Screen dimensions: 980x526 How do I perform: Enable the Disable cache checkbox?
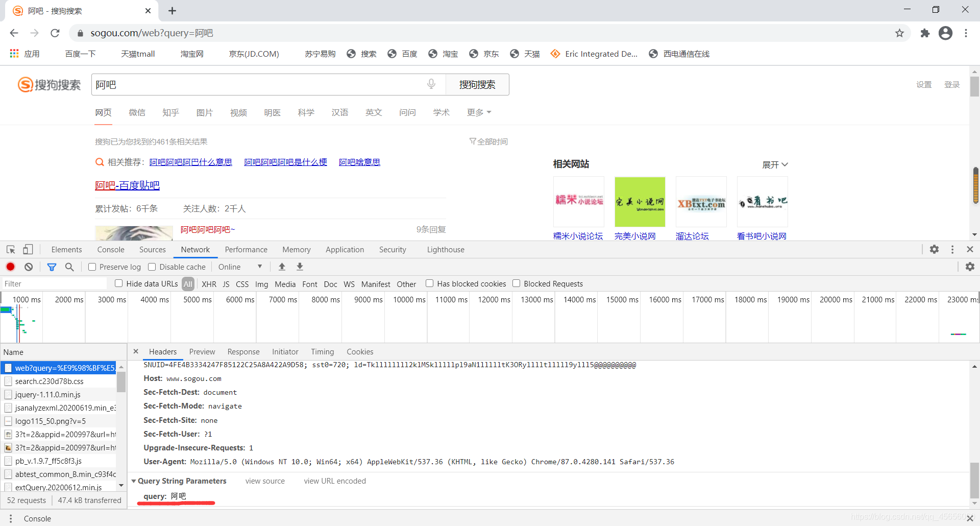pyautogui.click(x=152, y=267)
